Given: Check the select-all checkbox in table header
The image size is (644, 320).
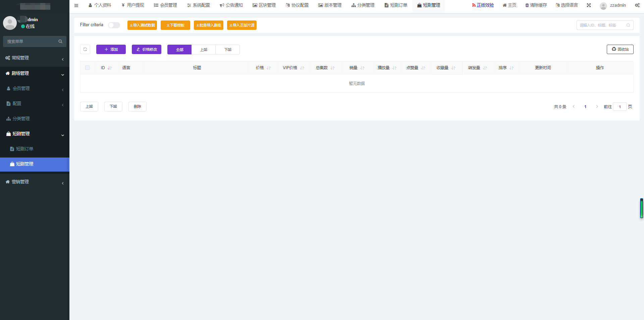Looking at the screenshot, I should 88,67.
